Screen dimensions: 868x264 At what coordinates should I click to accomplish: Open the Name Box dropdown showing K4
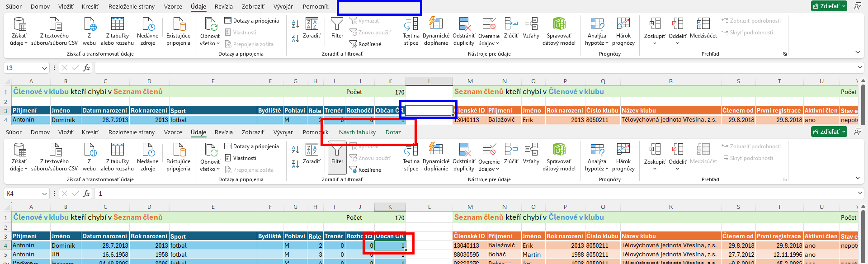(x=44, y=194)
